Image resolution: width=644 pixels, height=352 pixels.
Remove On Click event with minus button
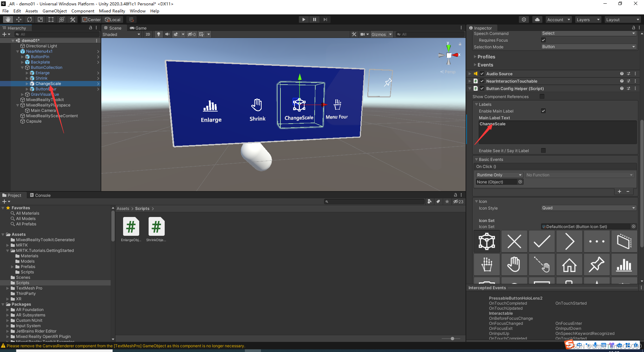[x=628, y=191]
